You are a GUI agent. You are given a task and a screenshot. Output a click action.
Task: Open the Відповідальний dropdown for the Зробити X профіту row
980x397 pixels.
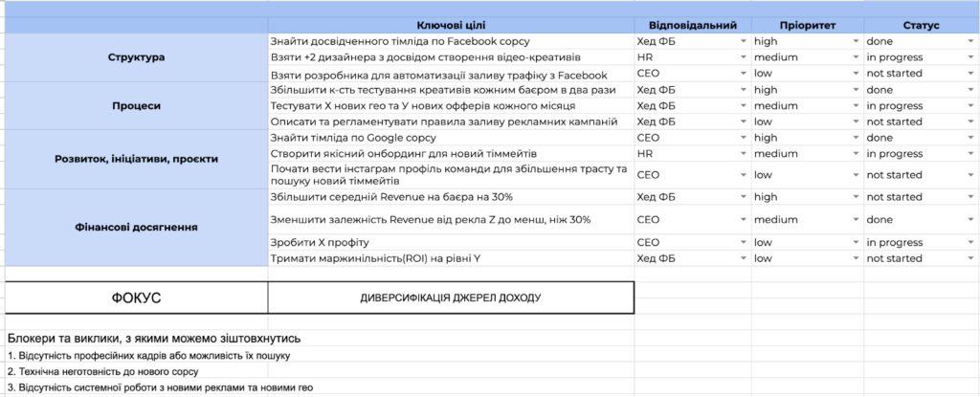pyautogui.click(x=743, y=242)
